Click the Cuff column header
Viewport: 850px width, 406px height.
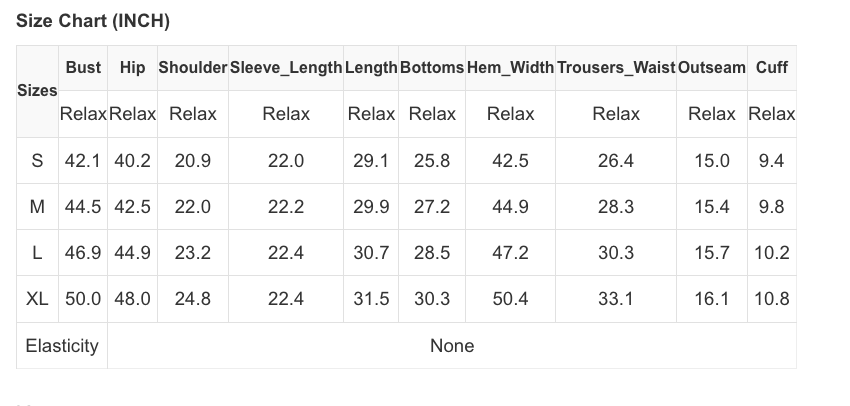tap(772, 68)
